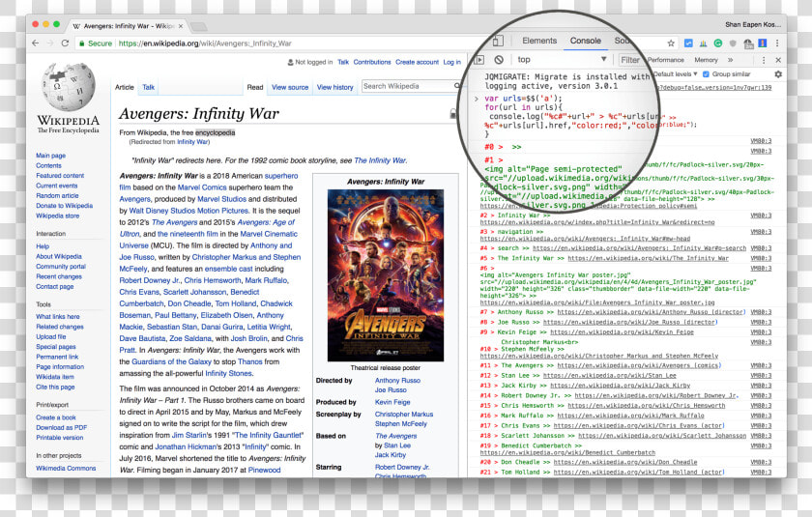Show console sidebar with the play-box icon
812x517 pixels.
(x=479, y=60)
